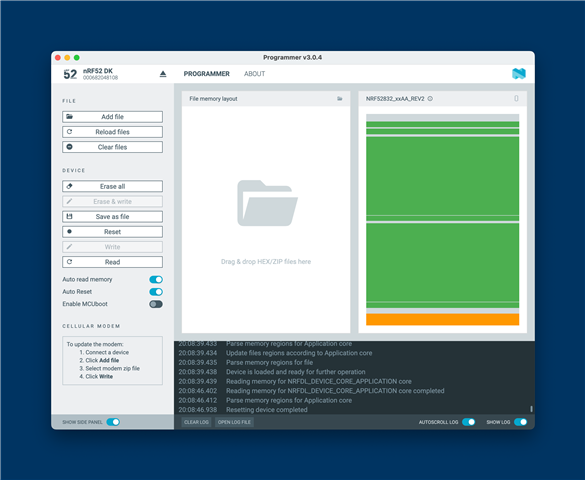Click the Nordic Semiconductor logo icon
Image resolution: width=585 pixels, height=480 pixels.
(x=519, y=73)
